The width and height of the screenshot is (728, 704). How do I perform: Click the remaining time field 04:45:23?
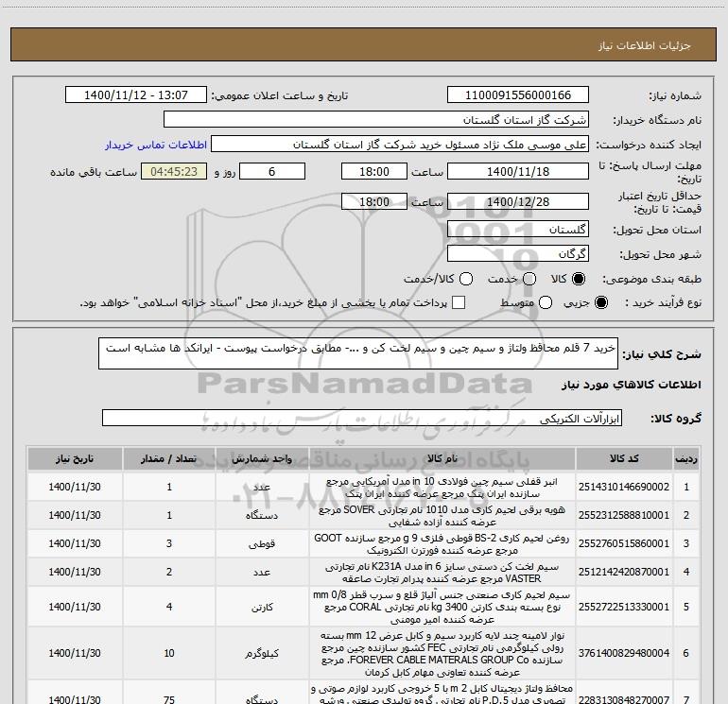click(x=174, y=172)
